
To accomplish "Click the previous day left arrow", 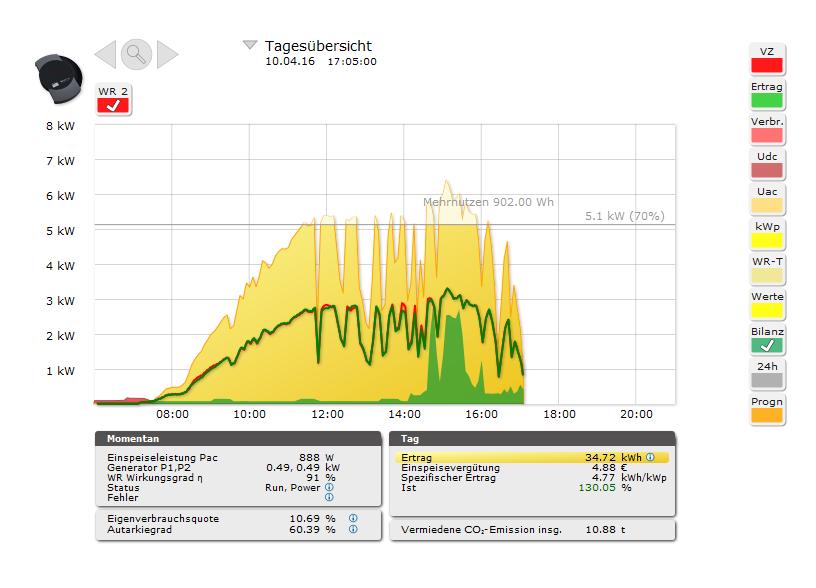I will click(x=105, y=54).
